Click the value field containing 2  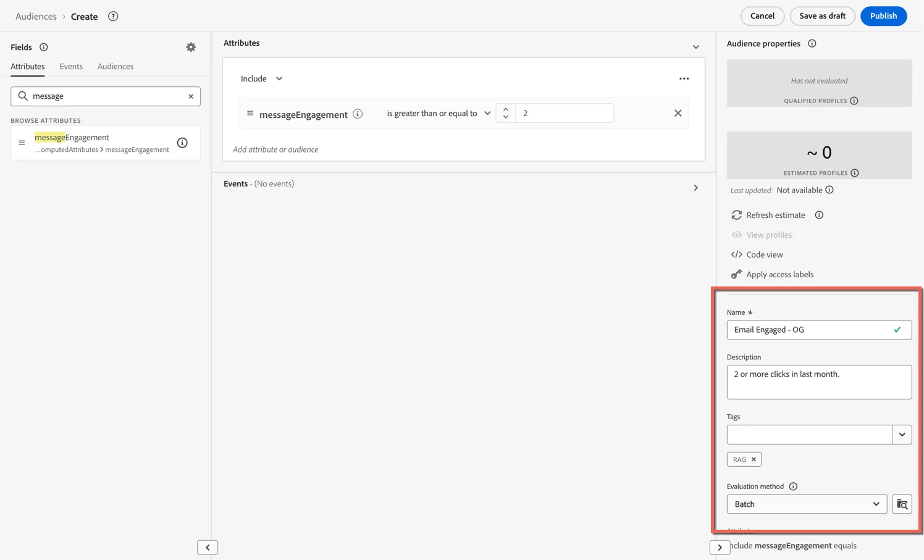(565, 113)
